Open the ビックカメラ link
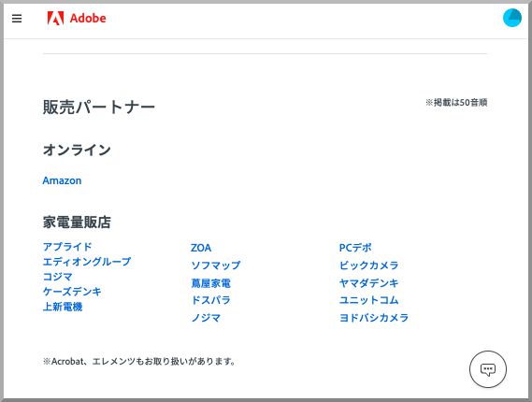This screenshot has width=532, height=402. 368,266
